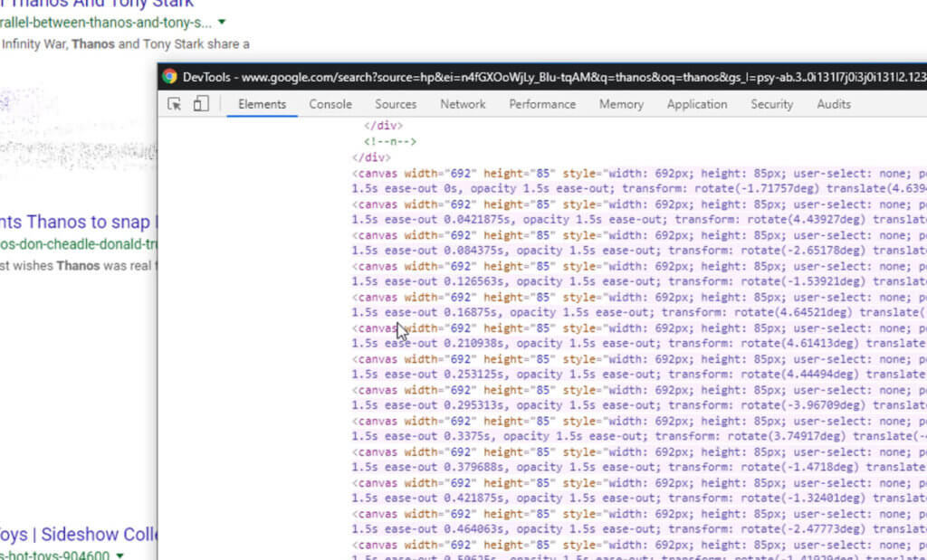Activate the inspect element picker icon

175,104
